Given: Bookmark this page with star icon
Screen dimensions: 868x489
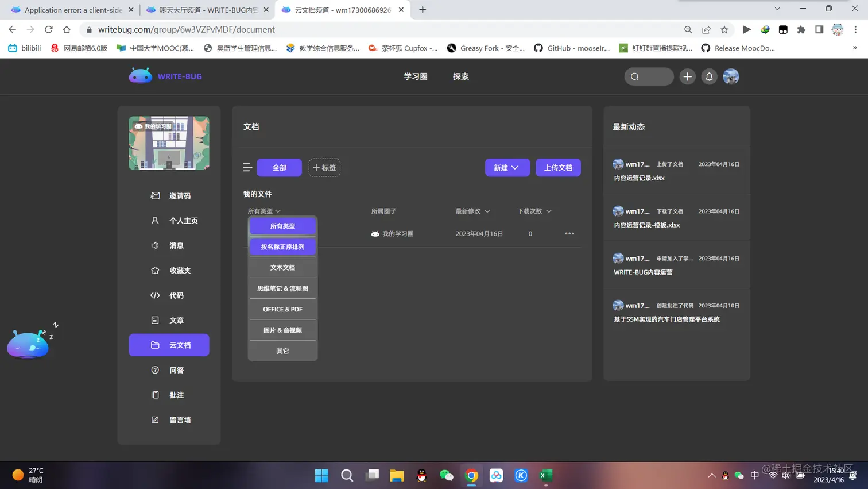Looking at the screenshot, I should pos(724,29).
